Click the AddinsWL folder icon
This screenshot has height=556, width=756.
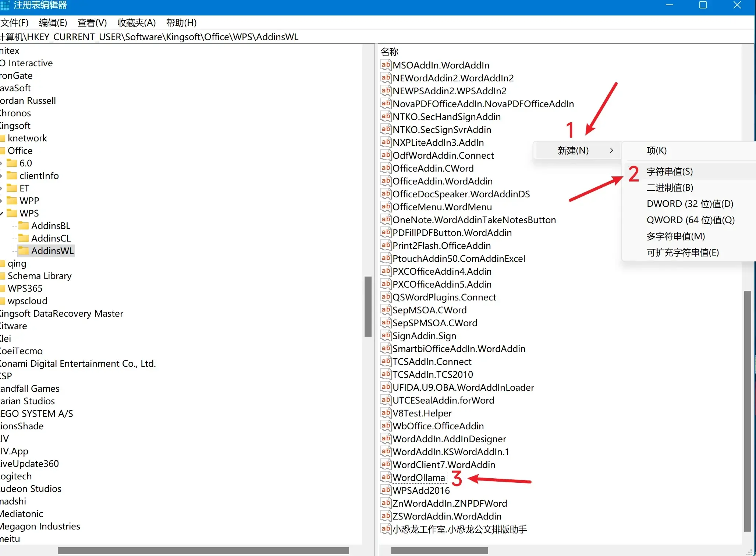(x=24, y=250)
